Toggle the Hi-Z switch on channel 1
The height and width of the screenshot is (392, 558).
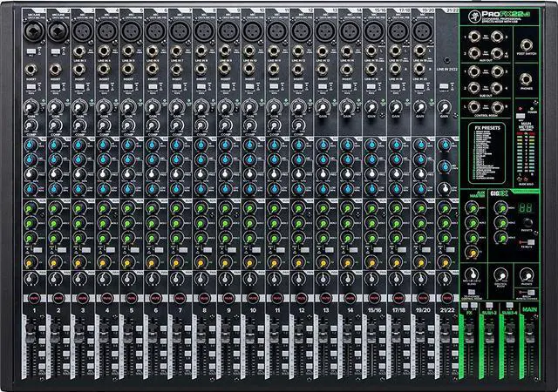coord(31,51)
